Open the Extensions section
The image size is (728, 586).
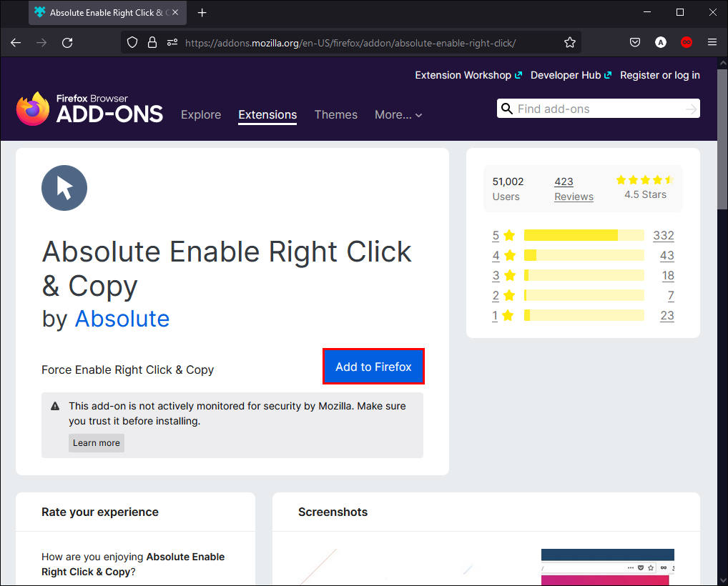click(x=267, y=114)
